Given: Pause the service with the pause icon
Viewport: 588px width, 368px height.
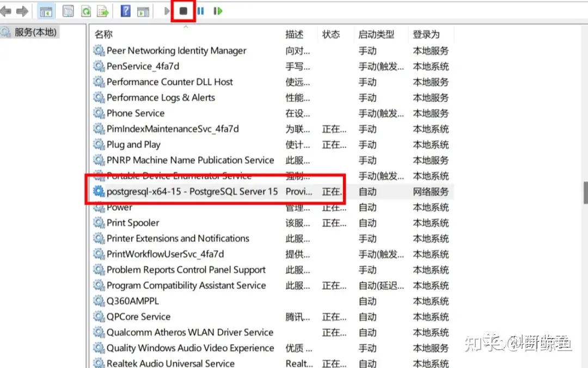Looking at the screenshot, I should [200, 11].
